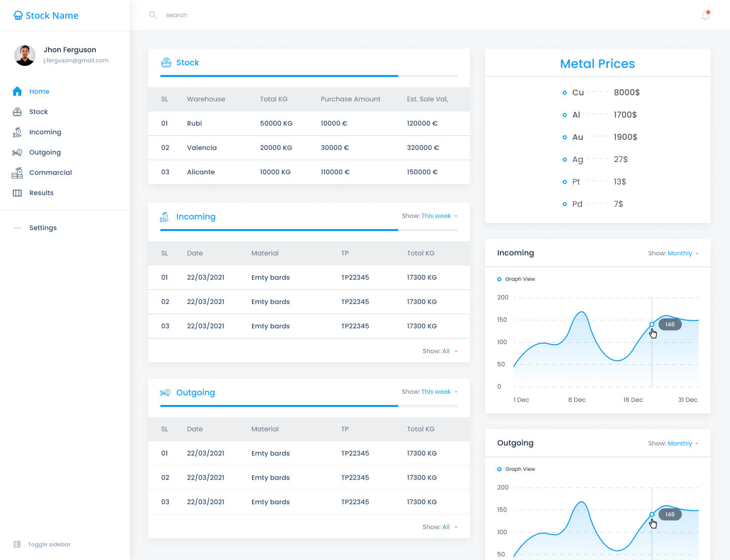Click the Incoming card blue progress bar
The width and height of the screenshot is (730, 560).
click(x=279, y=230)
